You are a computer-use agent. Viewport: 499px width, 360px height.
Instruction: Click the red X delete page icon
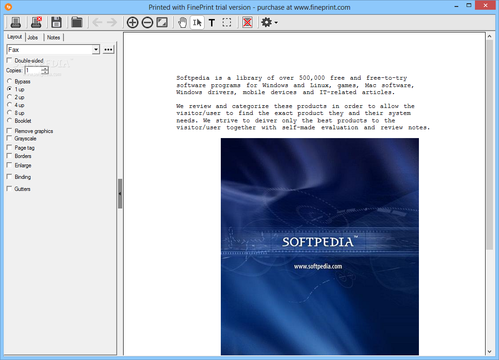[x=247, y=22]
